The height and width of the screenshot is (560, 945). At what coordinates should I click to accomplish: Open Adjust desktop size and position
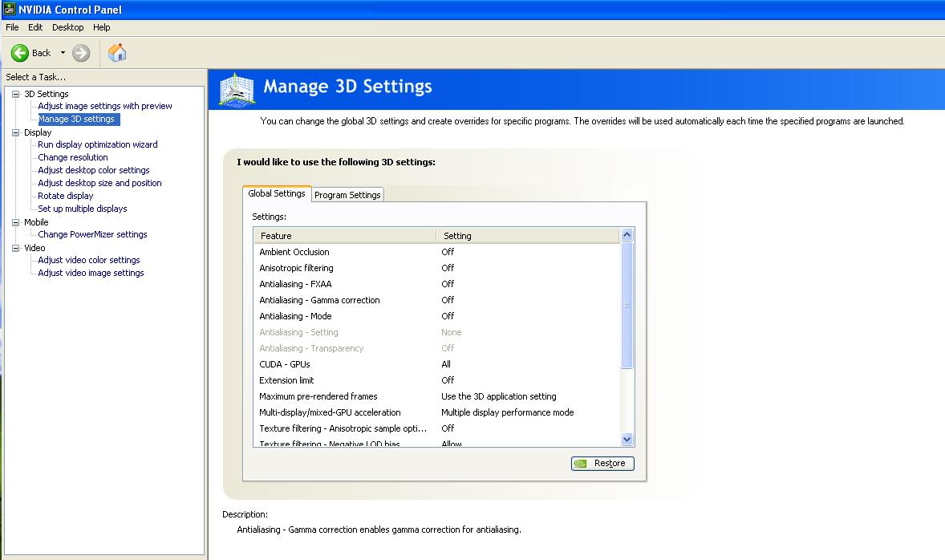(x=99, y=183)
